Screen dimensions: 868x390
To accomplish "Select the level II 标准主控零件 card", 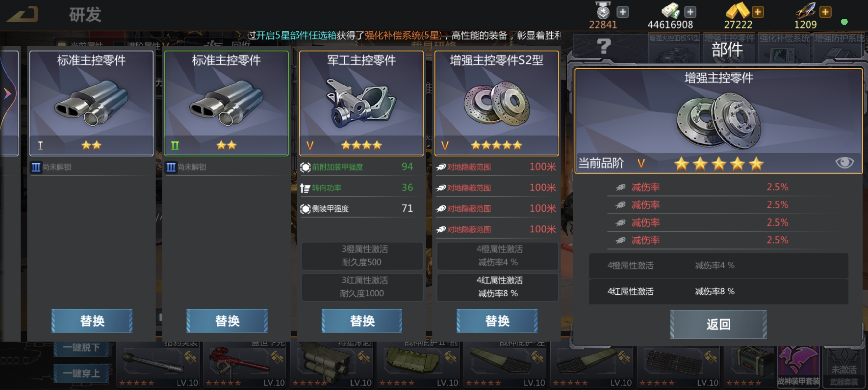I will (227, 103).
